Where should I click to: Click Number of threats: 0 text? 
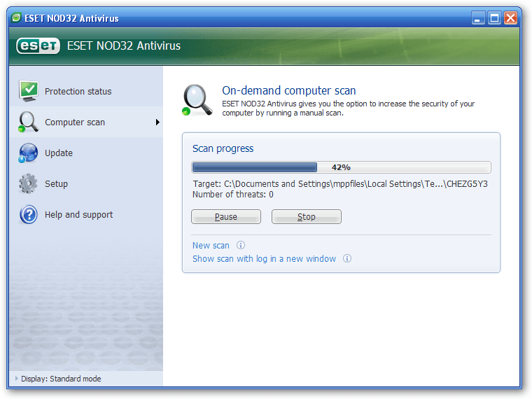[232, 195]
